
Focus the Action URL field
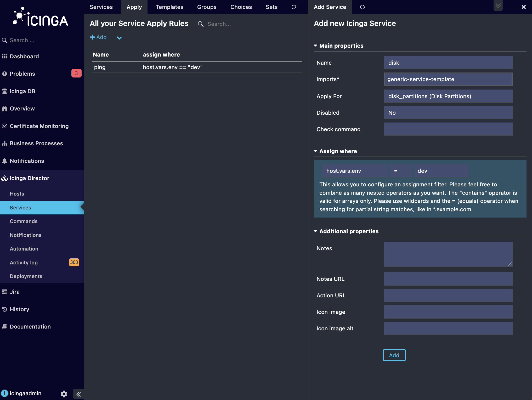(448, 295)
